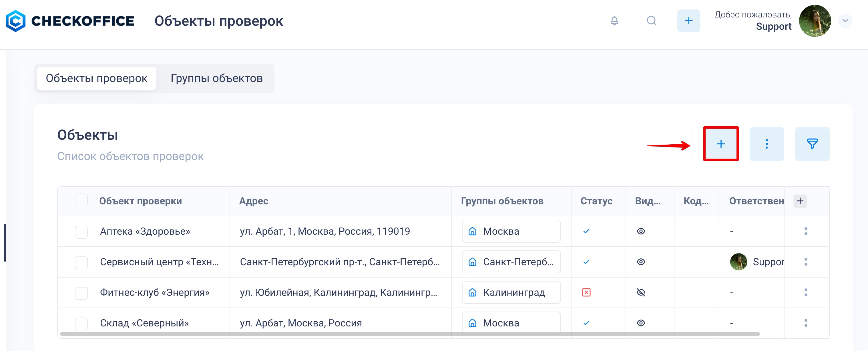The width and height of the screenshot is (868, 351).
Task: Click the CheckOffice logo
Action: point(70,21)
